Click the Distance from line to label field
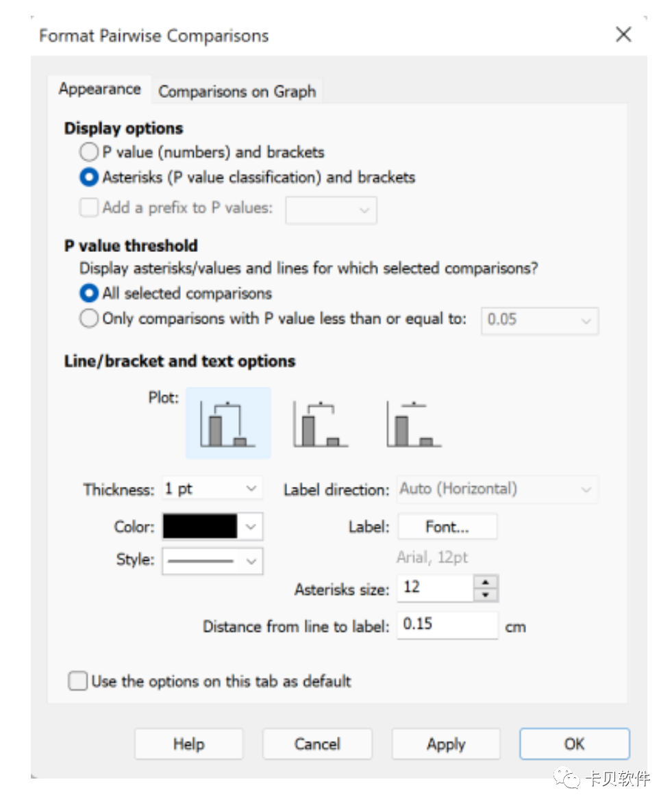This screenshot has width=672, height=808. pyautogui.click(x=447, y=625)
